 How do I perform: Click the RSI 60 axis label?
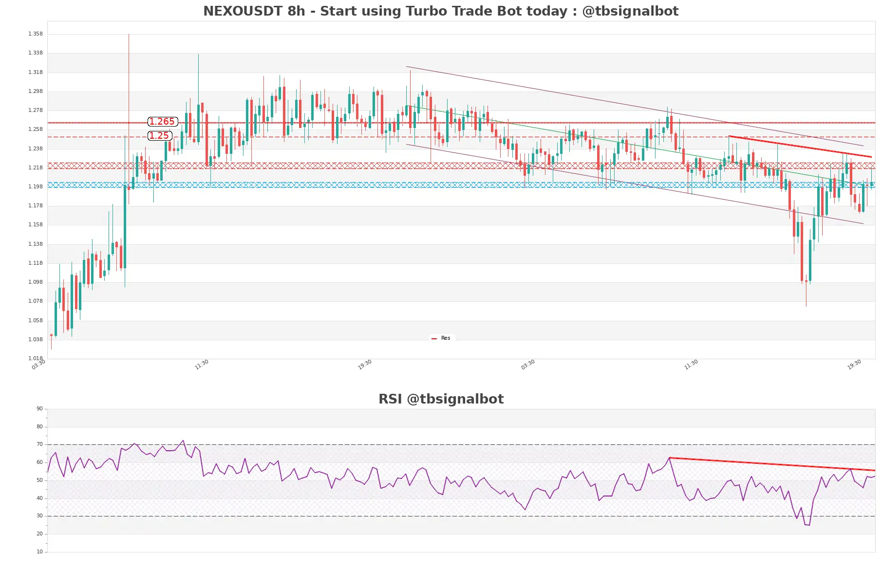pos(40,462)
